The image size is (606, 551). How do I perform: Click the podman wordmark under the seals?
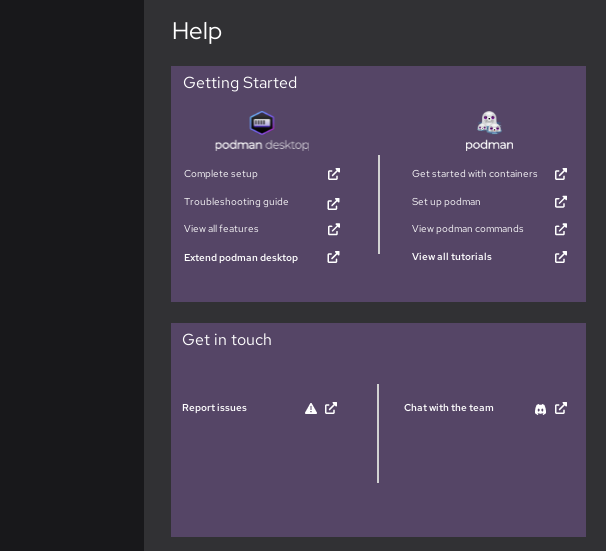pos(489,145)
